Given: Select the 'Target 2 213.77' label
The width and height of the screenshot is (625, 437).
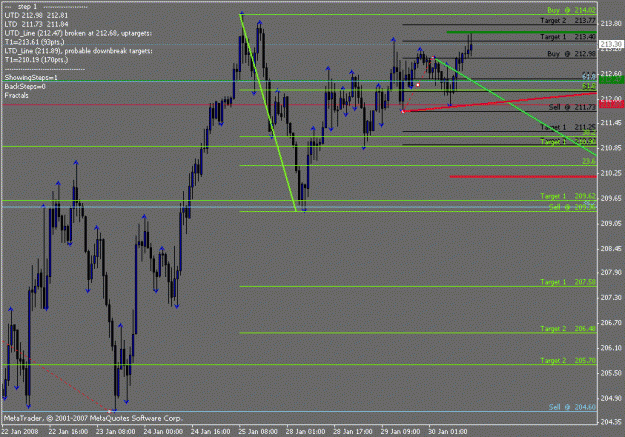Looking at the screenshot, I should coord(568,20).
